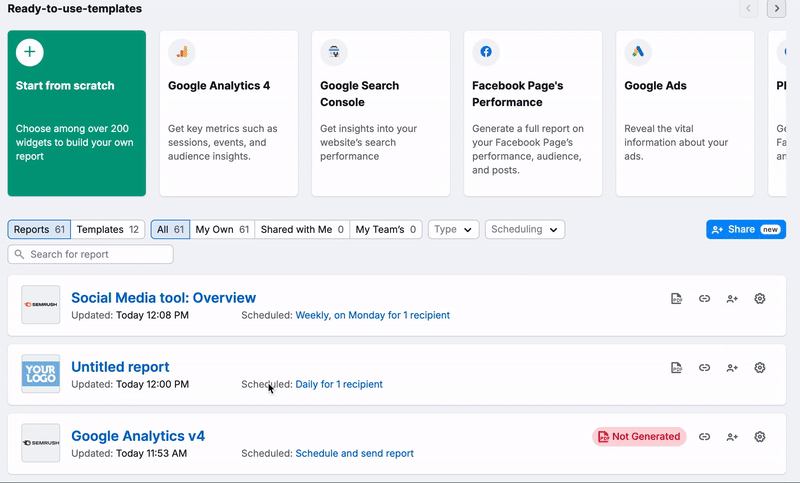Choose the Start from scratch template card
The width and height of the screenshot is (800, 483).
click(77, 113)
